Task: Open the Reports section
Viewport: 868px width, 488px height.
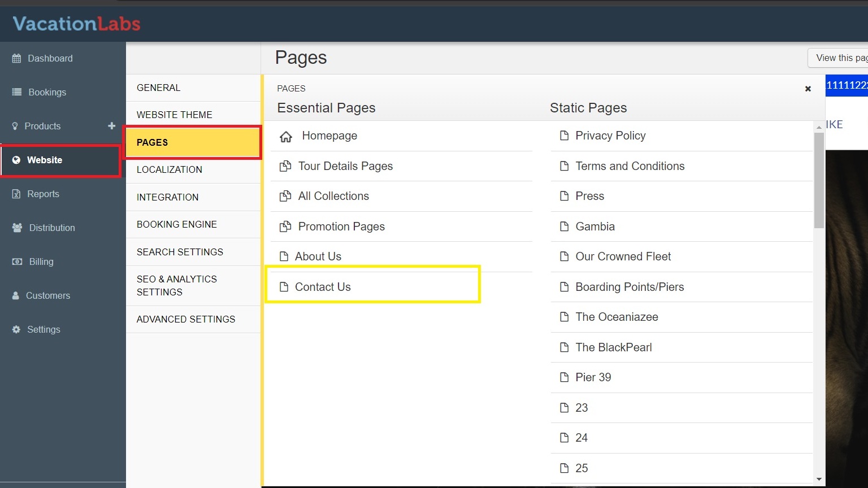Action: [43, 194]
